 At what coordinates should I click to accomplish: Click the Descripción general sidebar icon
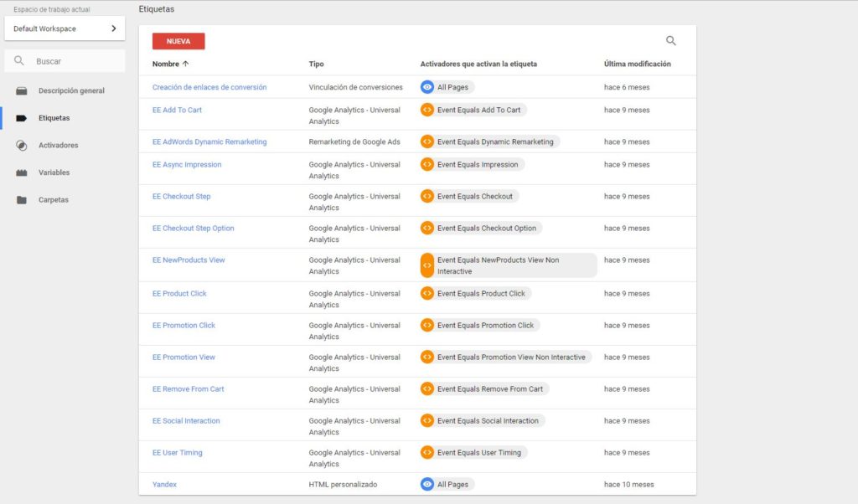21,90
